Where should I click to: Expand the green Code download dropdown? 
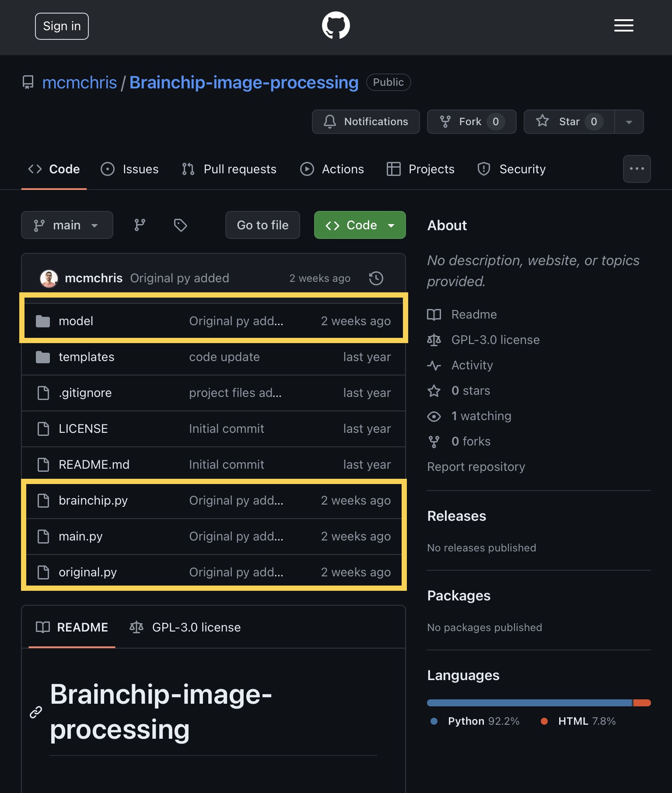pos(360,225)
